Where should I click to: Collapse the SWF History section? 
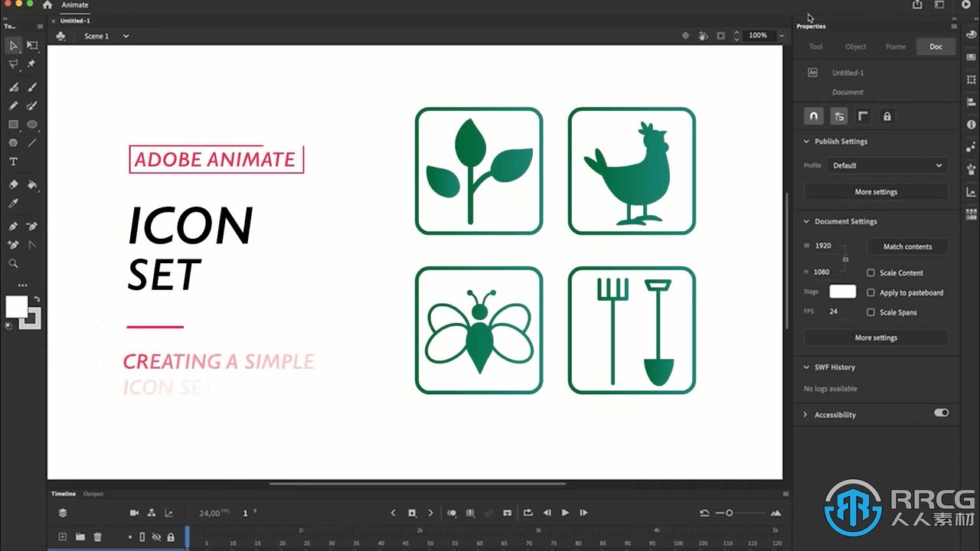click(x=806, y=367)
